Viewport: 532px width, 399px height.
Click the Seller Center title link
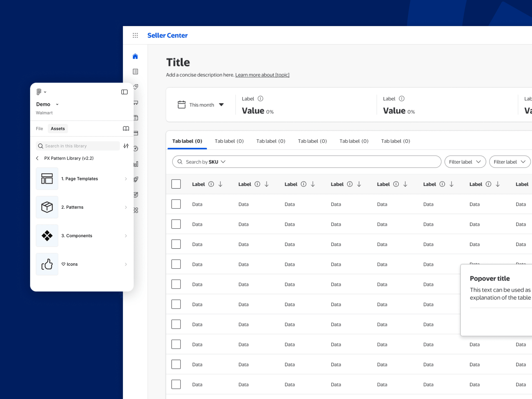[167, 35]
